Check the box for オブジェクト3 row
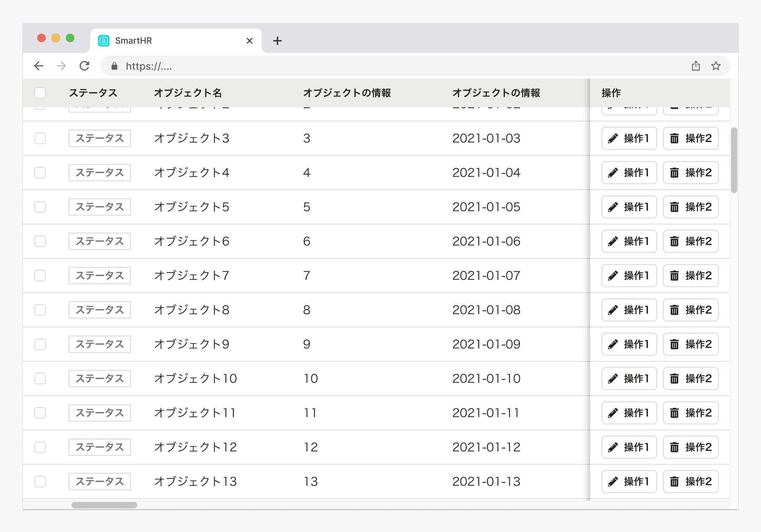The width and height of the screenshot is (761, 532). 40,138
